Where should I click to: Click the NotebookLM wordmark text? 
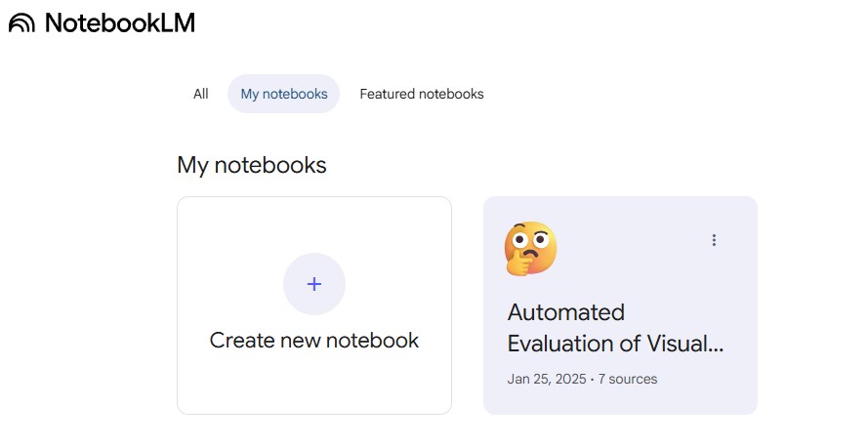[119, 23]
